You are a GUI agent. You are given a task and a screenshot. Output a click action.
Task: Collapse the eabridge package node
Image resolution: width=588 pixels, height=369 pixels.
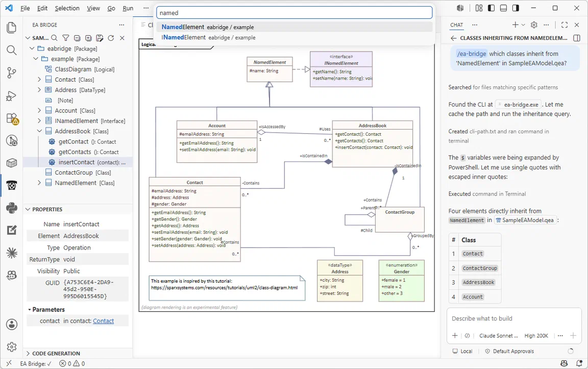tap(32, 48)
